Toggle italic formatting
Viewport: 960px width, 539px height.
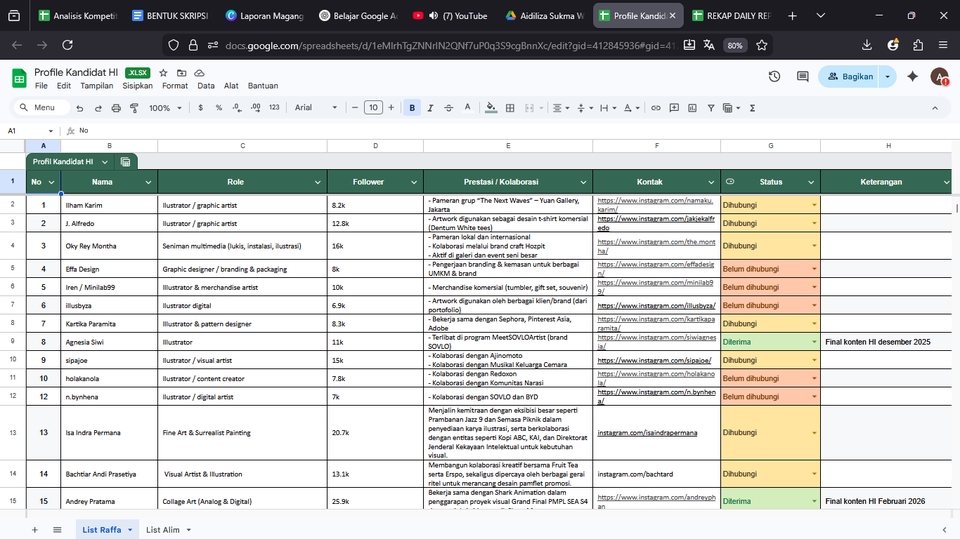coord(430,108)
